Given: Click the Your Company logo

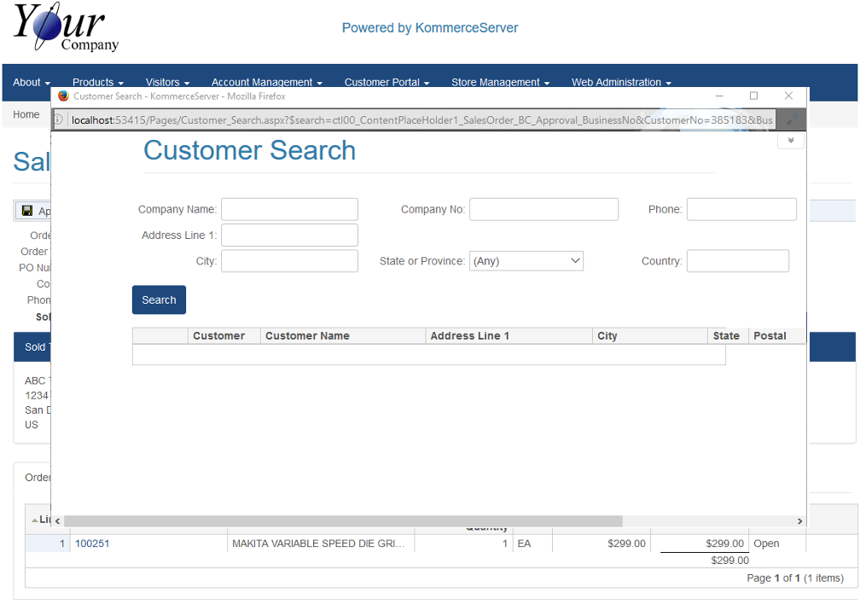Looking at the screenshot, I should pyautogui.click(x=66, y=28).
